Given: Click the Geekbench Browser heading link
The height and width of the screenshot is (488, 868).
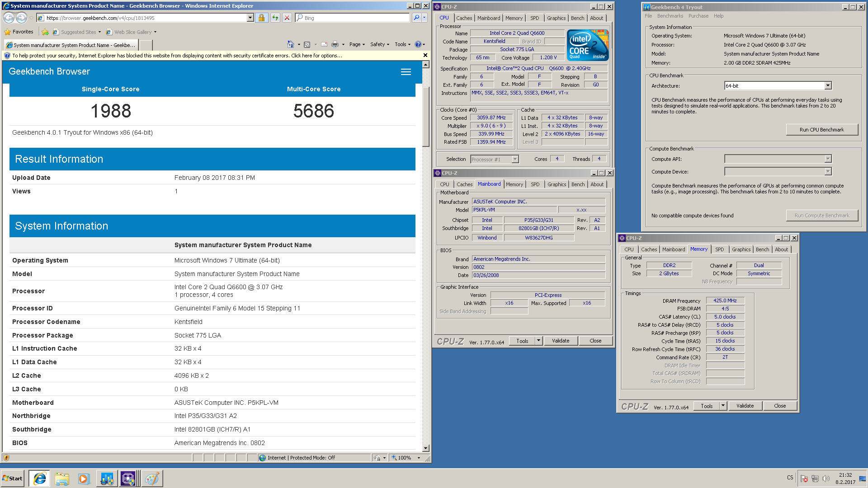Looking at the screenshot, I should (49, 71).
